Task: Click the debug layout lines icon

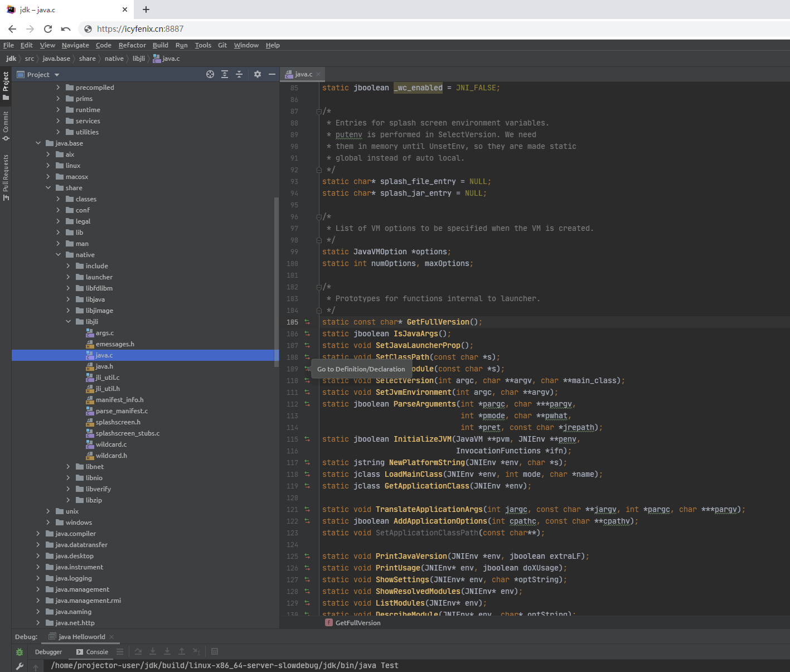Action: pos(120,651)
